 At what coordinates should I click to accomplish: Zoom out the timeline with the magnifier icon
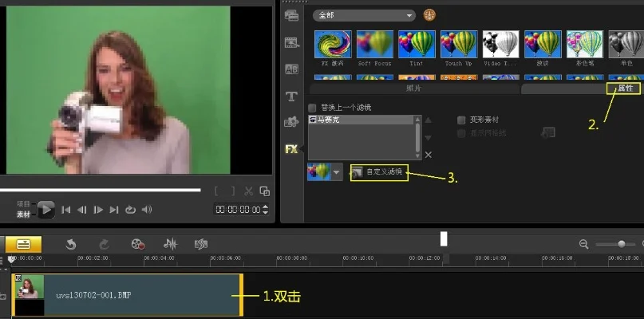point(583,244)
